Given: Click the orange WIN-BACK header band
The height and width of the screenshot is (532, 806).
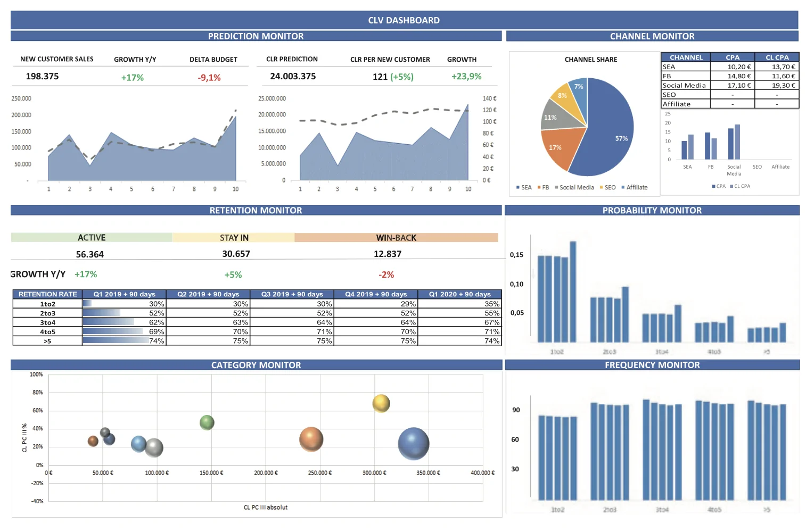Looking at the screenshot, I should 396,238.
